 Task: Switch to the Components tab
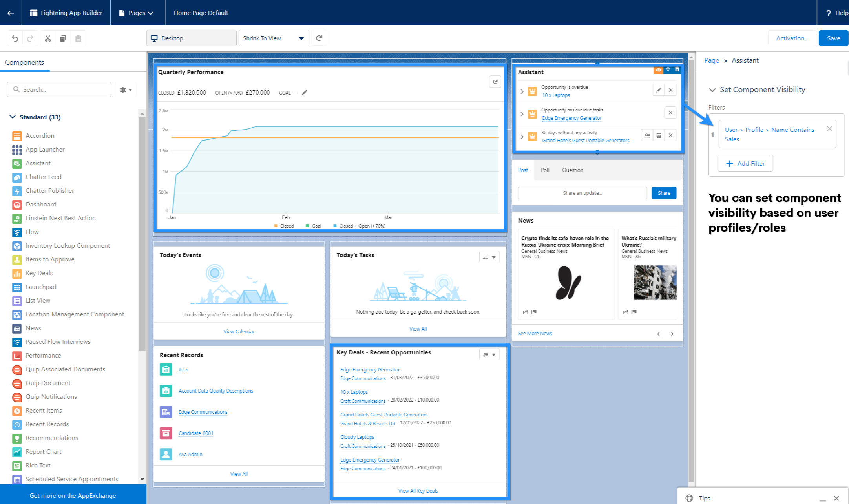click(25, 62)
